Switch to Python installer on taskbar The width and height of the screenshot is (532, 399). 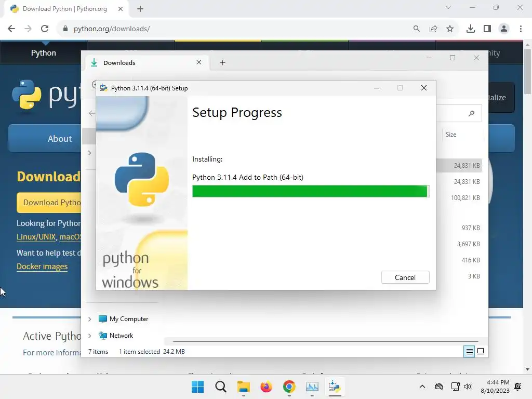pos(335,387)
